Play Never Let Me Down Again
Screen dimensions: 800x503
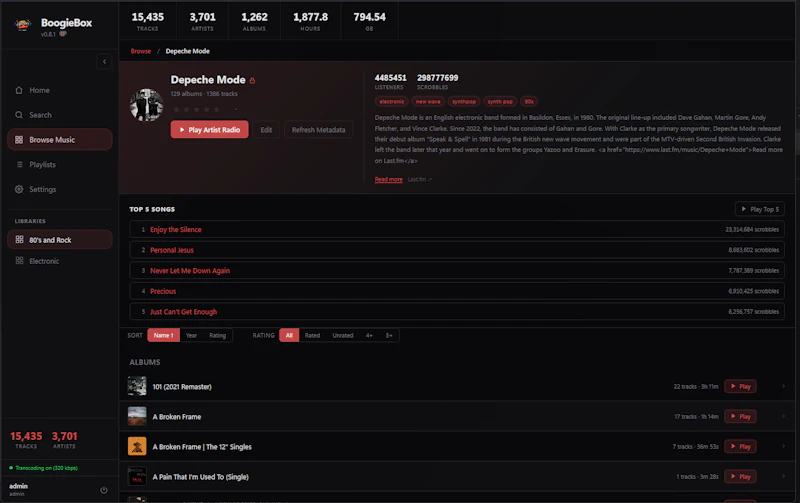[190, 271]
